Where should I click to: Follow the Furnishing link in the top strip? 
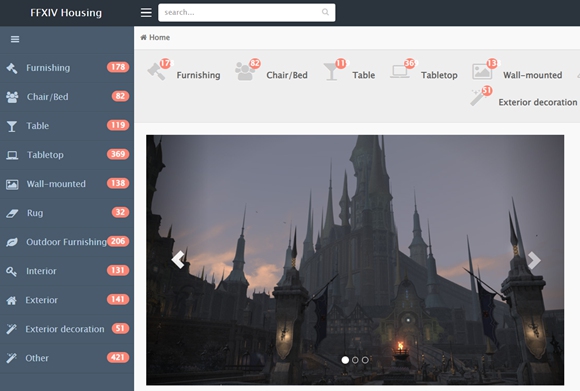click(x=198, y=75)
